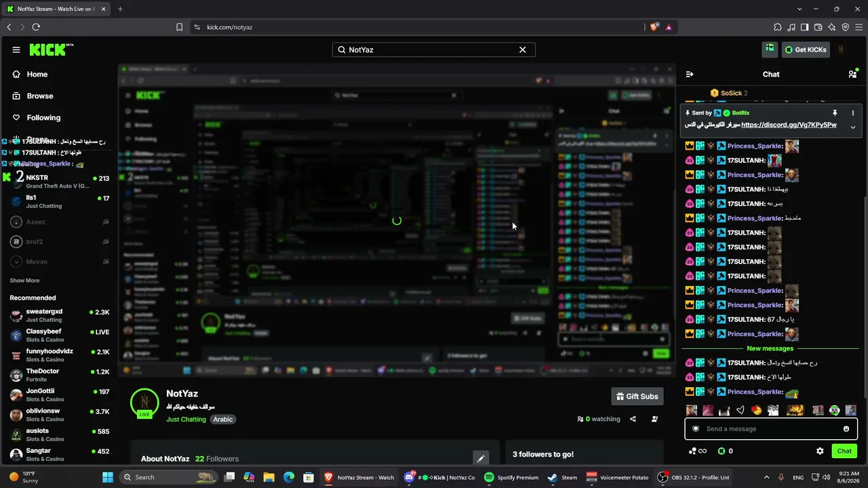The image size is (868, 488).
Task: Open the user avatar menu in top bar
Action: click(x=841, y=49)
